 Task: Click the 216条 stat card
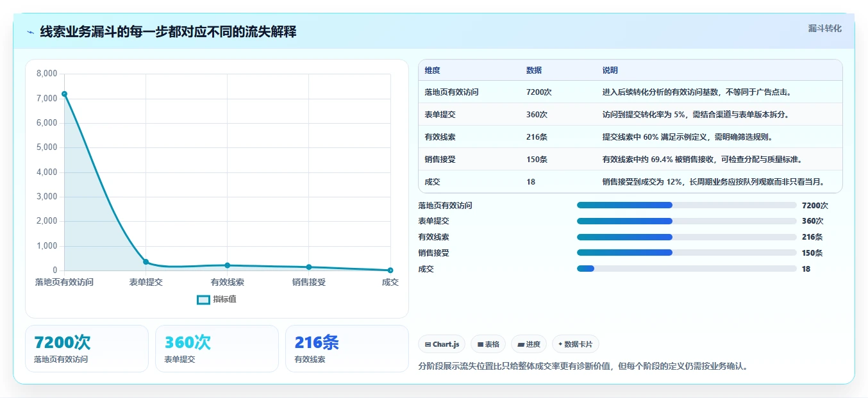[347, 349]
